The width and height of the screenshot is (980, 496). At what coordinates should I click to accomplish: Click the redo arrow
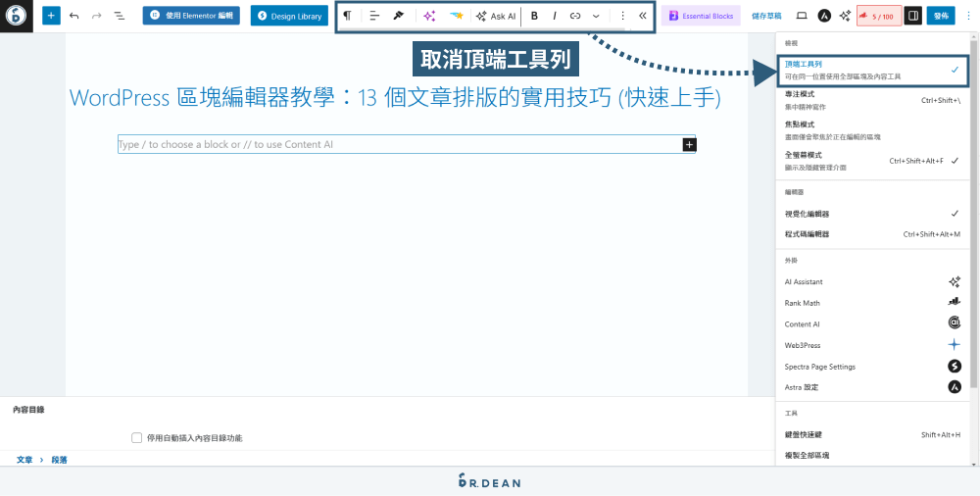pyautogui.click(x=96, y=16)
